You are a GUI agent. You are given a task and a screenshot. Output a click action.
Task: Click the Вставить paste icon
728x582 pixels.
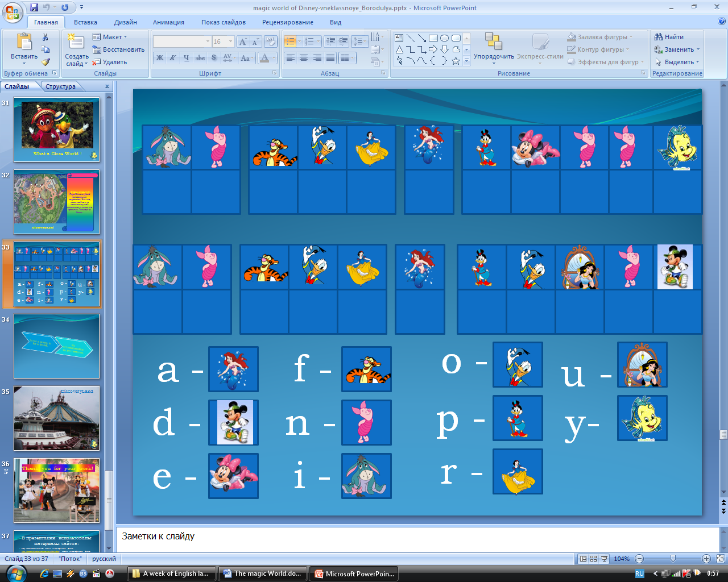(24, 41)
